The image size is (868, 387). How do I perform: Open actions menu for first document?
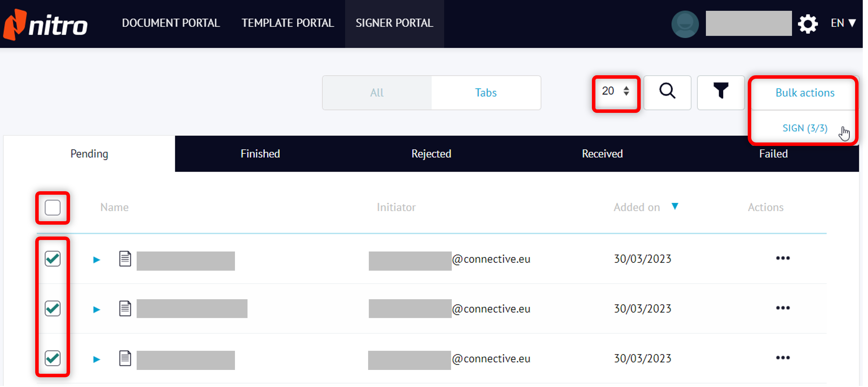pos(783,258)
